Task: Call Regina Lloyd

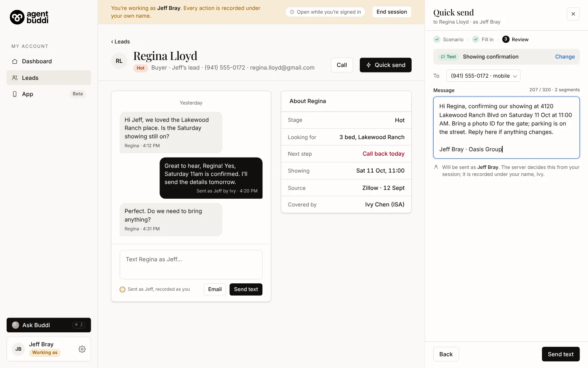Action: 342,65
